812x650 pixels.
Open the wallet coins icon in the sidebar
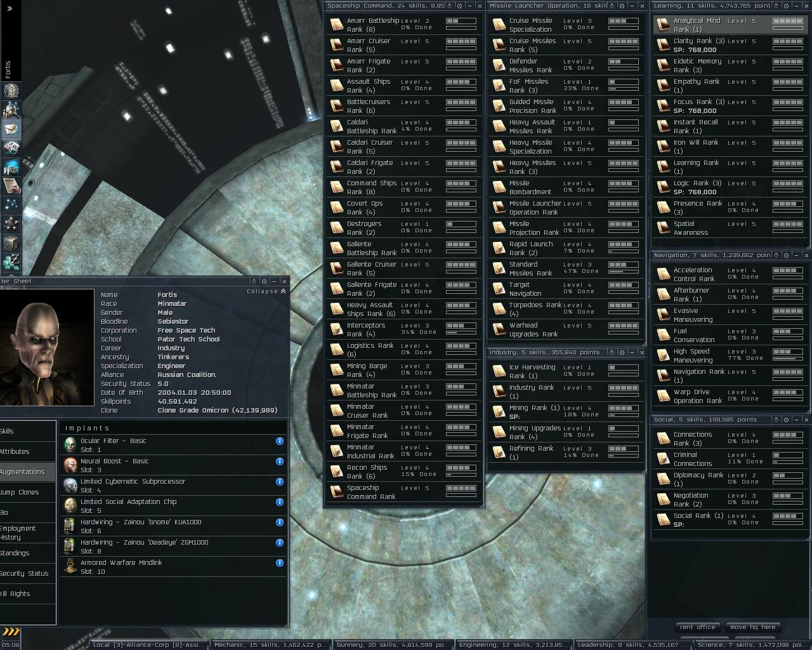[11, 262]
